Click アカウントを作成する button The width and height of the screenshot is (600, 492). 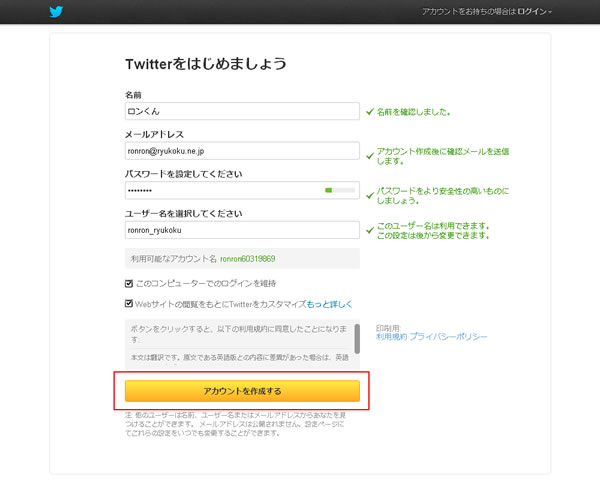click(x=242, y=391)
